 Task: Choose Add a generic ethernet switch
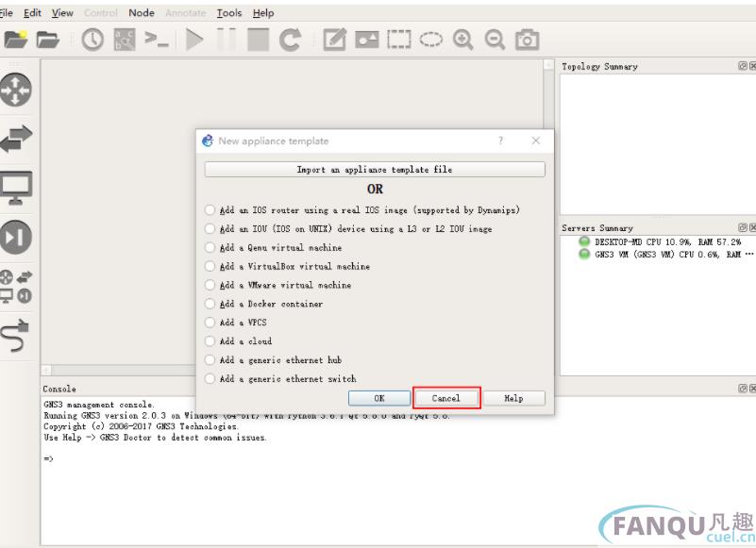(280, 379)
